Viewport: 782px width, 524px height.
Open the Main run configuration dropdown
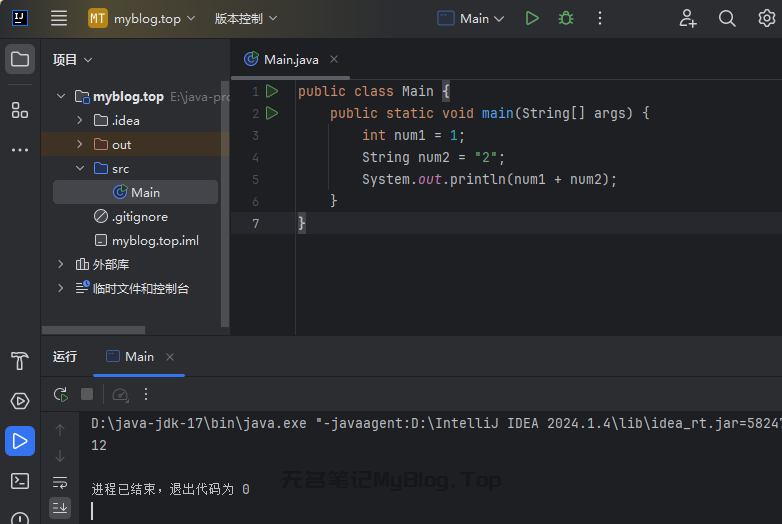point(471,19)
